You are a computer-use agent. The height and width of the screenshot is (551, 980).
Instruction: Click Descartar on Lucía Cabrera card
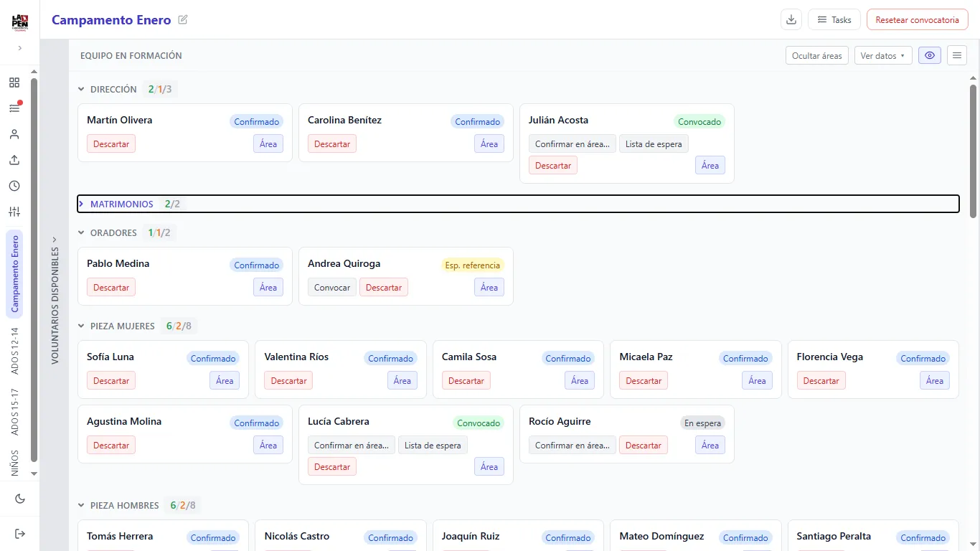[332, 466]
